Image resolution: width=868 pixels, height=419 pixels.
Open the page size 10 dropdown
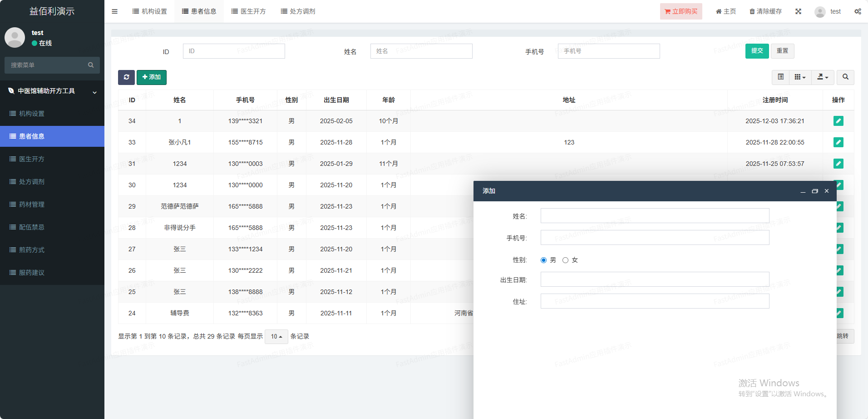(276, 337)
